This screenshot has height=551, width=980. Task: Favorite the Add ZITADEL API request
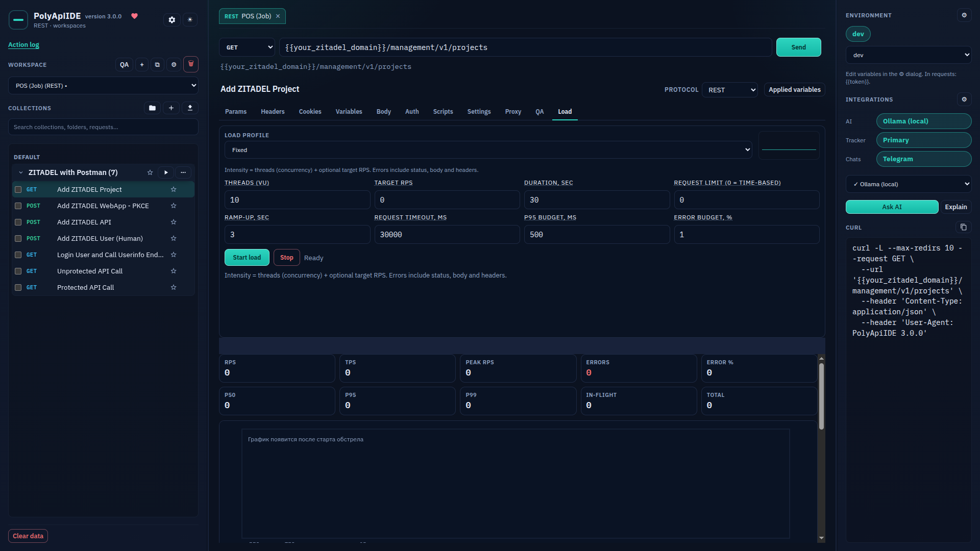pyautogui.click(x=174, y=222)
